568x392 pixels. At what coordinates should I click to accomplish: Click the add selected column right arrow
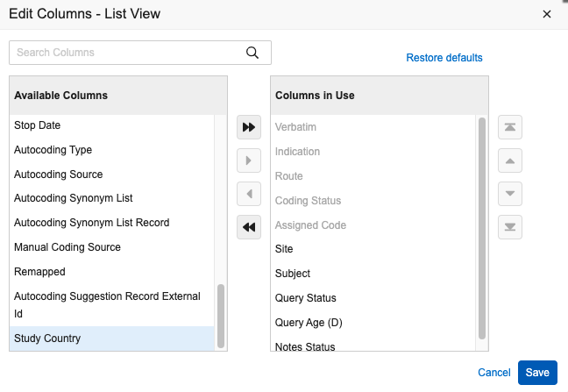pyautogui.click(x=249, y=160)
